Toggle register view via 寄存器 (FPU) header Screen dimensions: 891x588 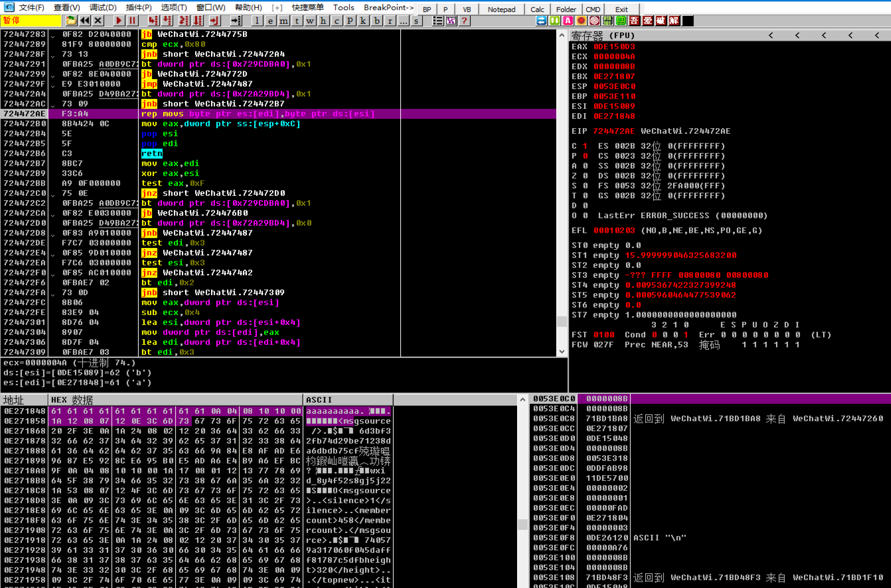point(603,35)
